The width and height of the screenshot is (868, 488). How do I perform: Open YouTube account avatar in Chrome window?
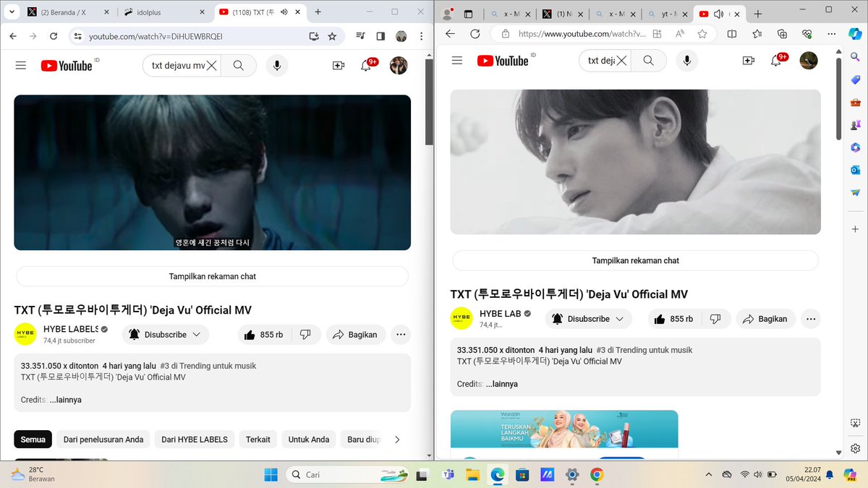[x=399, y=66]
